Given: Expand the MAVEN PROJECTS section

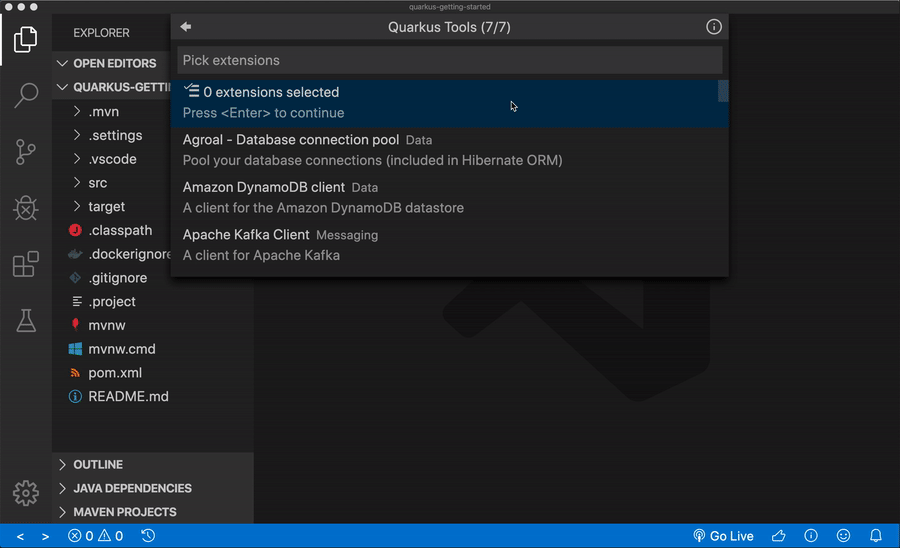Looking at the screenshot, I should click(x=124, y=512).
